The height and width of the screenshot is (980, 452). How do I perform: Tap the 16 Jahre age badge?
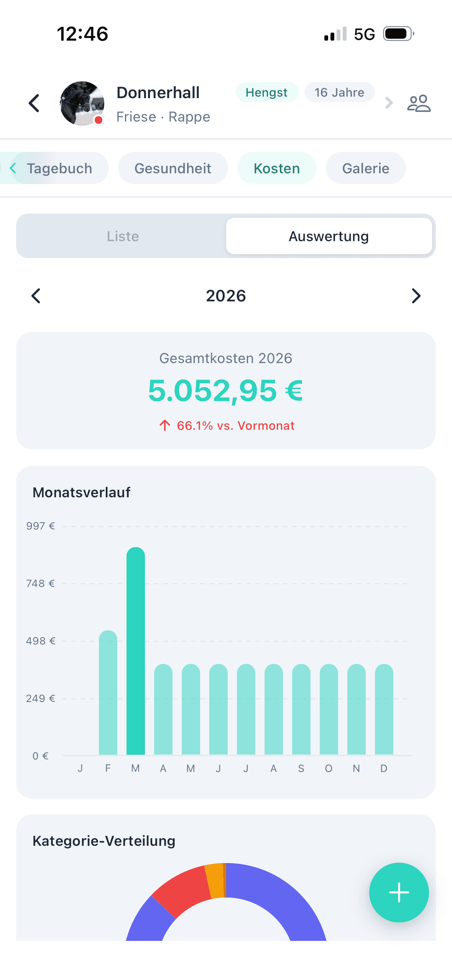pos(339,92)
